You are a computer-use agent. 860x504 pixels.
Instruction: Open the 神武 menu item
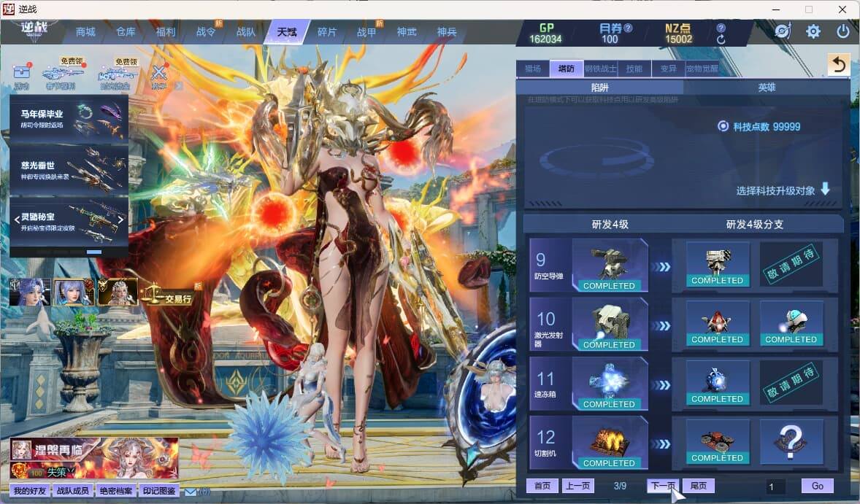(407, 32)
